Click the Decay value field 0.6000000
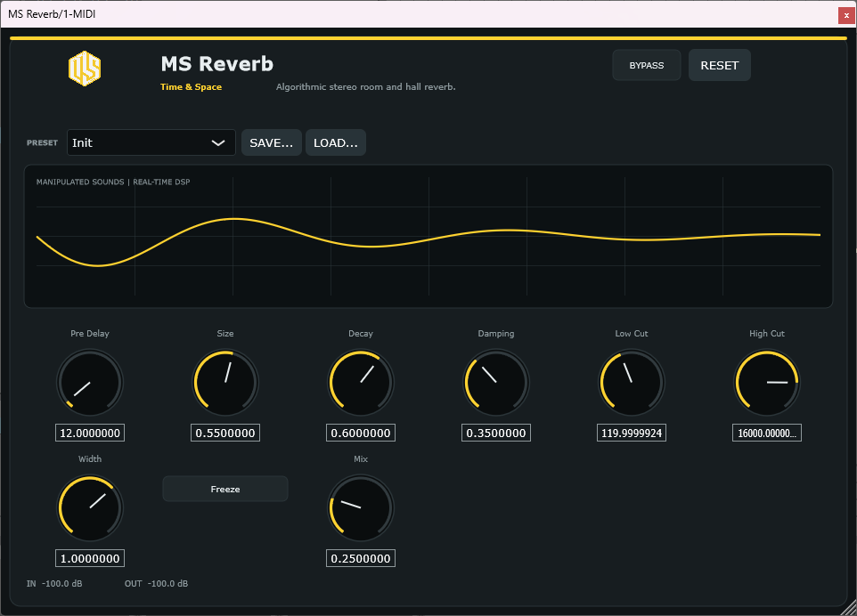 (x=361, y=433)
